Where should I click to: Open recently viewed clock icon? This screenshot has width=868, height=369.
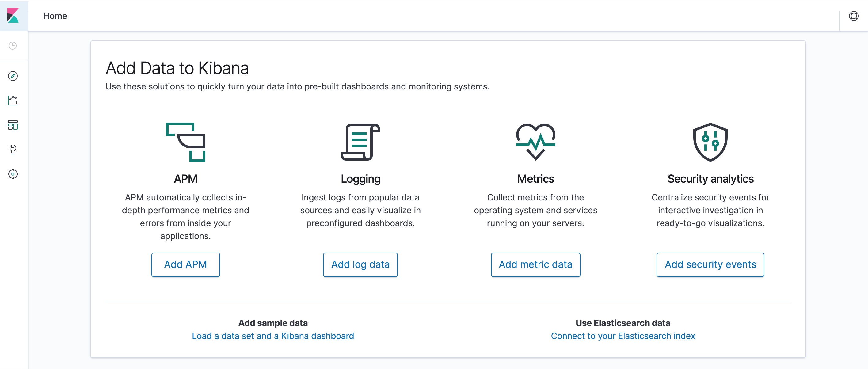pos(13,45)
